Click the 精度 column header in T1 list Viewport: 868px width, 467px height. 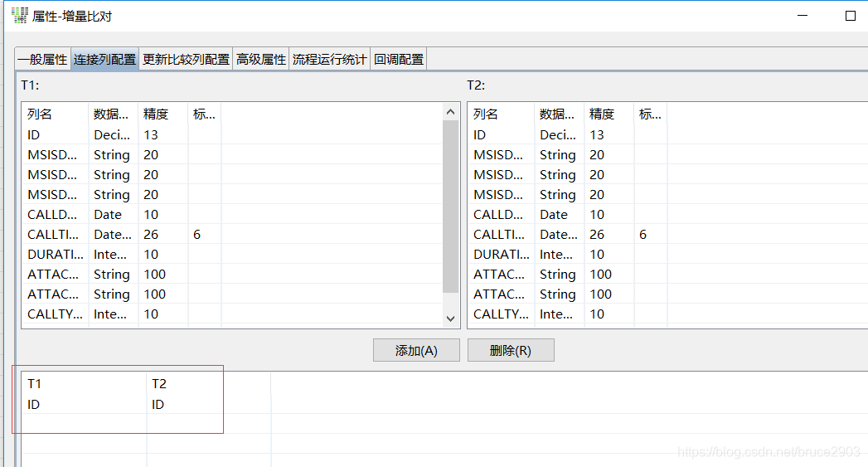(163, 114)
